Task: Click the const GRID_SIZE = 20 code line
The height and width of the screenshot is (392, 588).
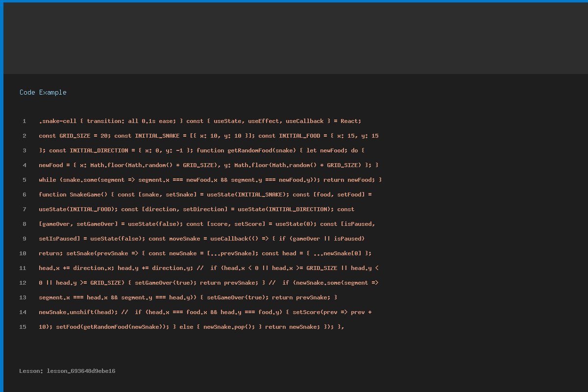Action: (208, 136)
